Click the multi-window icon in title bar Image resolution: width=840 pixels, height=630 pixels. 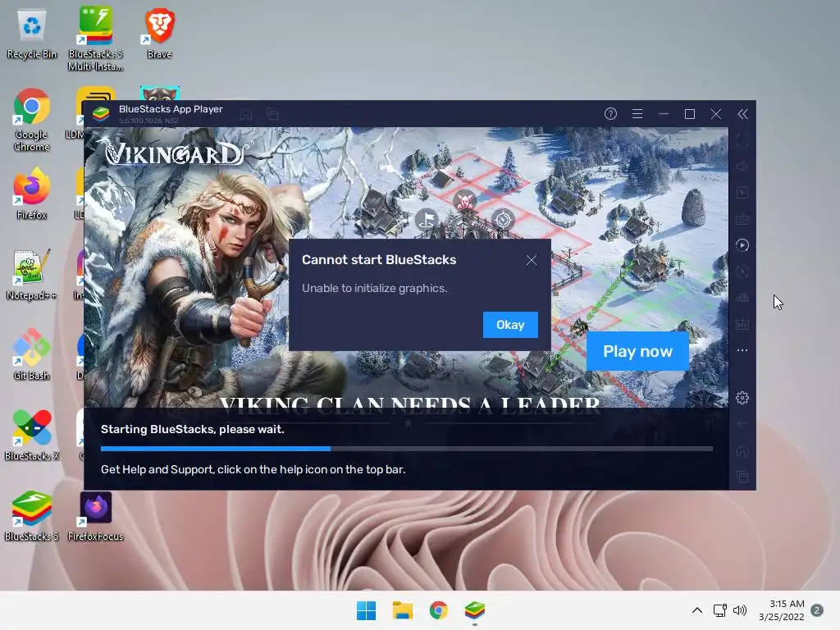(272, 115)
